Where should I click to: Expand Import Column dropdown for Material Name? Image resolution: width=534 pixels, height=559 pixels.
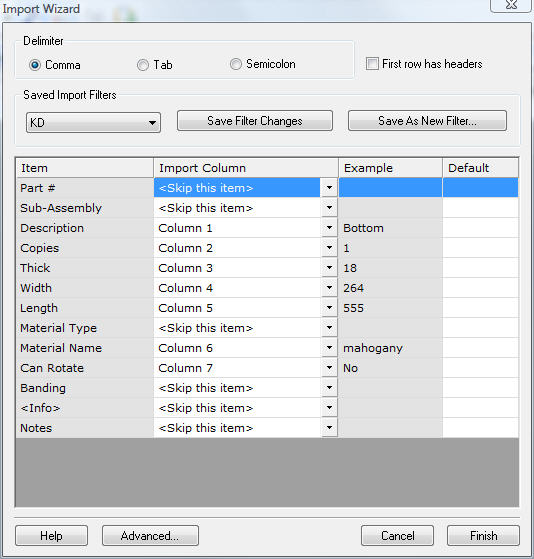pyautogui.click(x=329, y=348)
